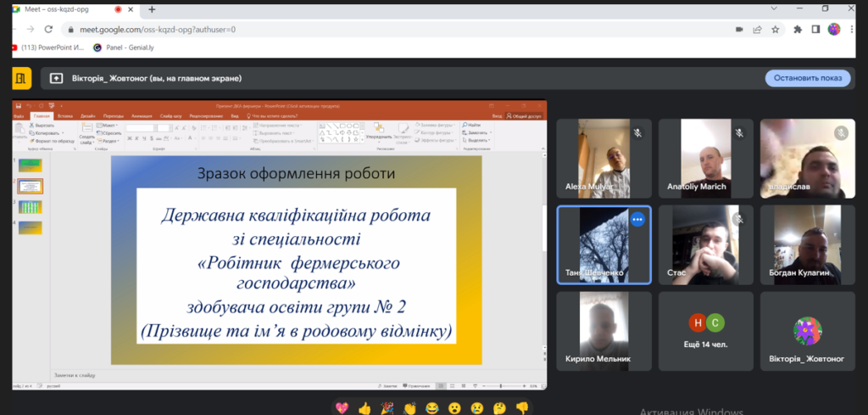
Task: Click the thinking face emoji reaction
Action: coord(500,408)
